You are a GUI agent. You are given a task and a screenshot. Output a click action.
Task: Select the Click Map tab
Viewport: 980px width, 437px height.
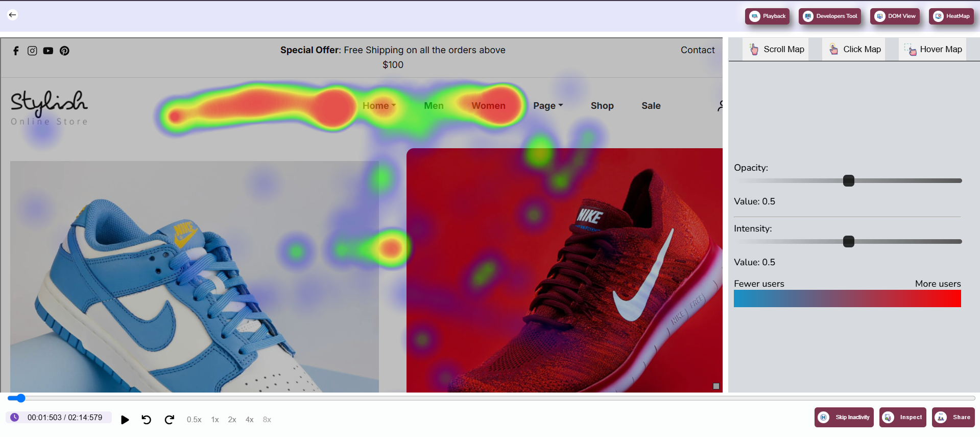[x=855, y=50]
